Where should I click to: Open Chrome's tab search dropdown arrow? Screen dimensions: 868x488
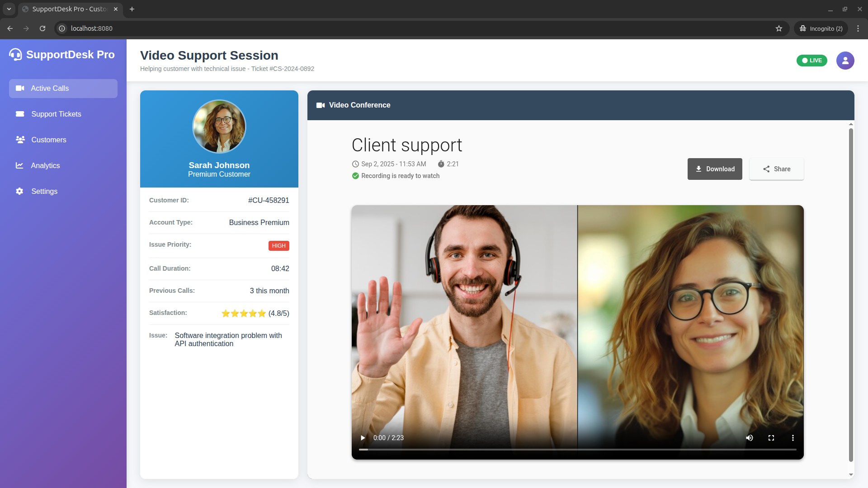9,9
